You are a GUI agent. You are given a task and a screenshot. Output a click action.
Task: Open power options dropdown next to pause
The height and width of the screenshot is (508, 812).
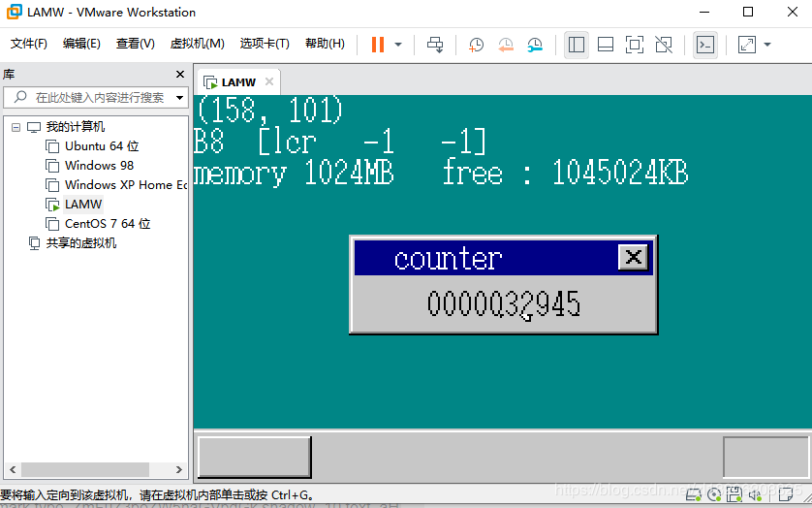tap(398, 45)
